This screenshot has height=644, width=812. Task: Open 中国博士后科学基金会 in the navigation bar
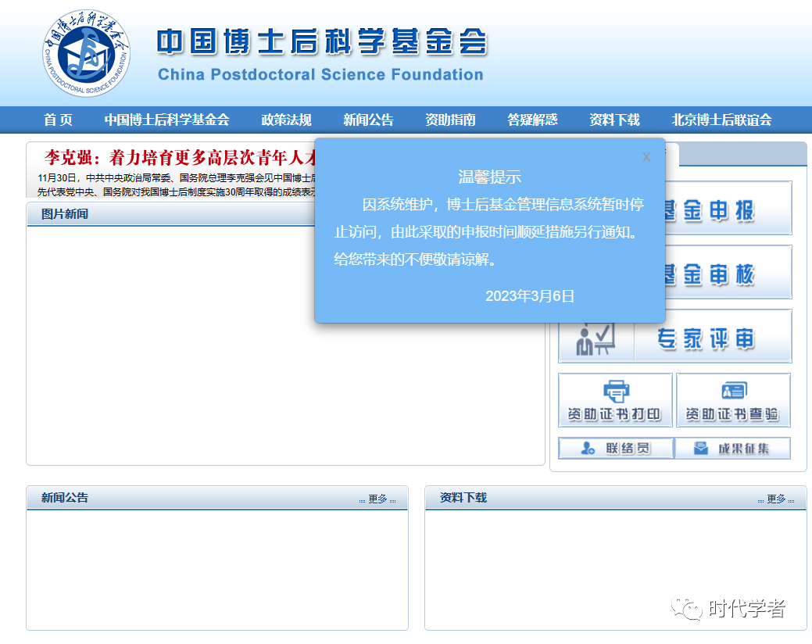point(166,120)
